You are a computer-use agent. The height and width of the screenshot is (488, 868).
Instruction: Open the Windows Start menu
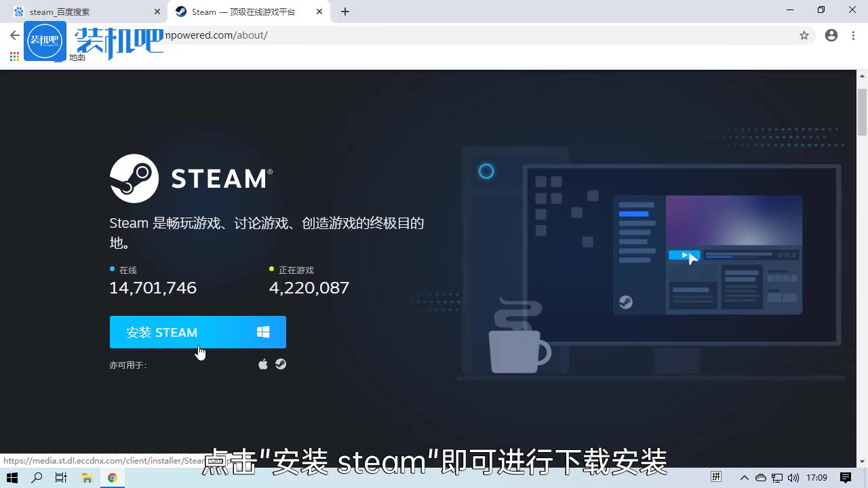click(x=12, y=478)
